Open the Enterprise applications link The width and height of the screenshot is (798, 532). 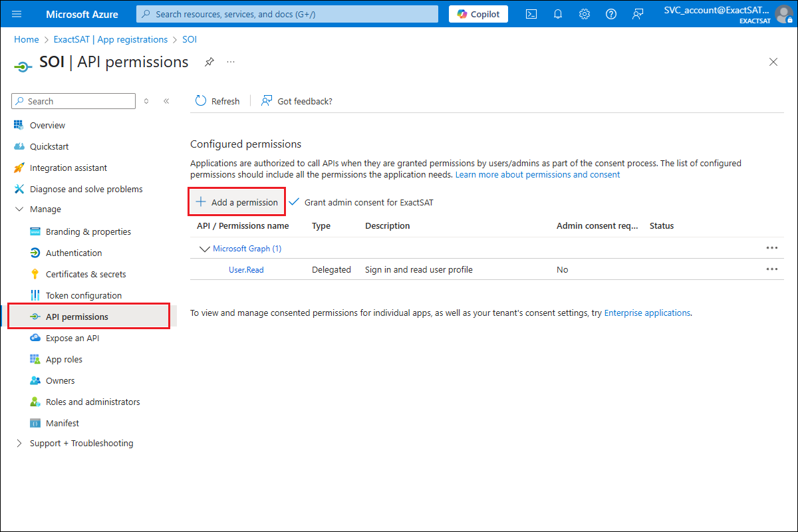click(646, 313)
